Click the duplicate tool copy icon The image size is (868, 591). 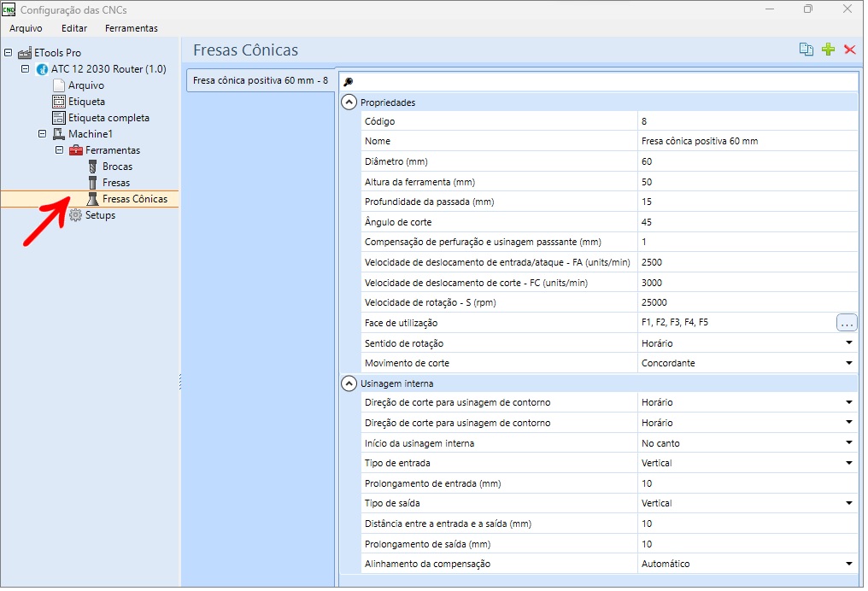(806, 50)
